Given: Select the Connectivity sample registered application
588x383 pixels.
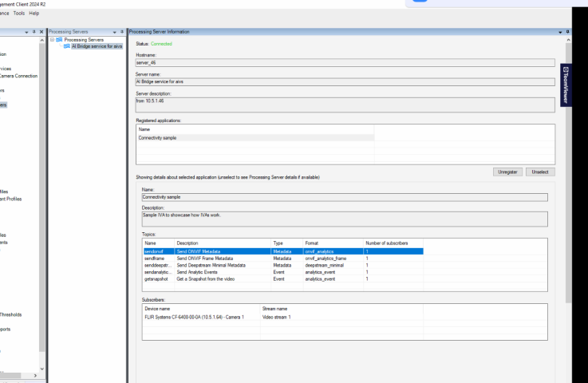Looking at the screenshot, I should (157, 137).
